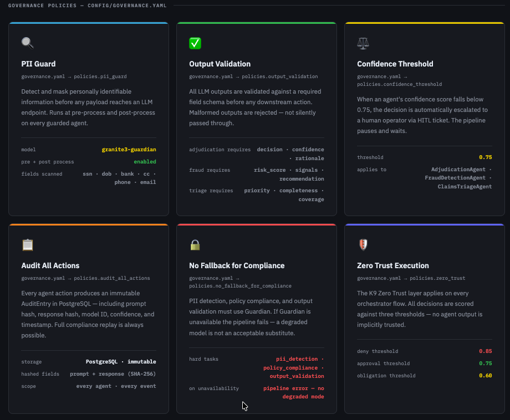The width and height of the screenshot is (510, 420).
Task: Click the policies.output_validation path text
Action: pos(280,76)
